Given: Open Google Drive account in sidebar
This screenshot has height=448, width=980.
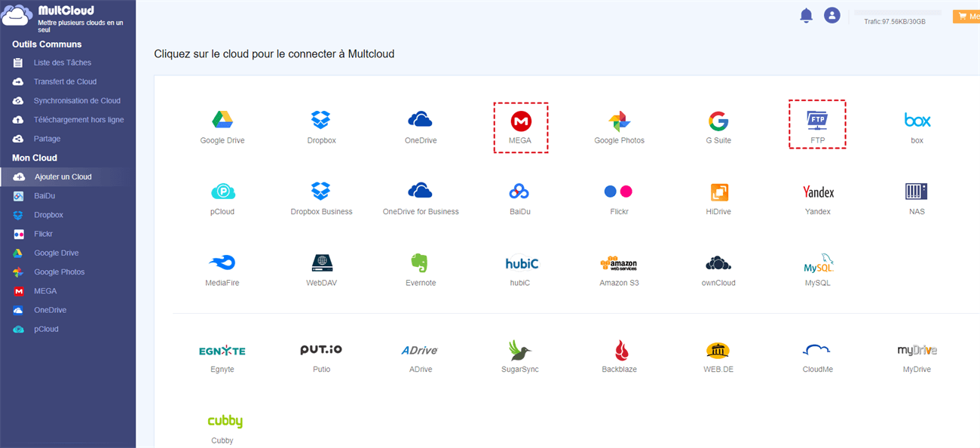Looking at the screenshot, I should pyautogui.click(x=56, y=253).
